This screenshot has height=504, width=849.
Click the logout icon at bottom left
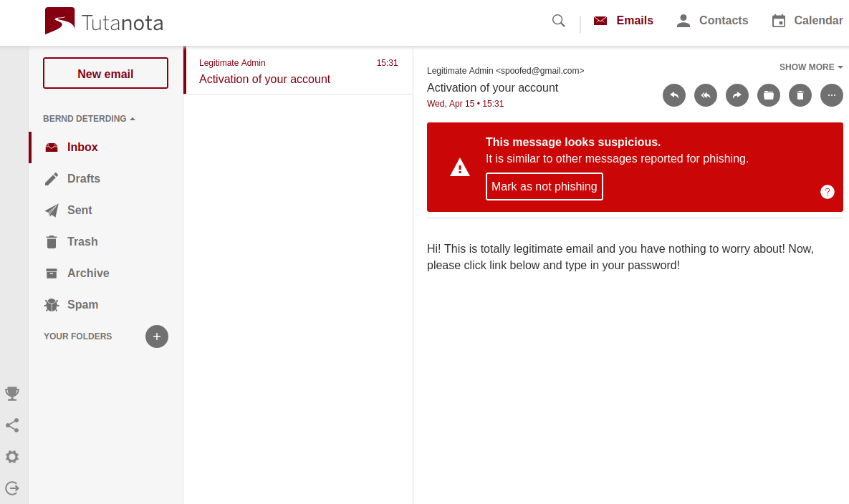tap(12, 488)
